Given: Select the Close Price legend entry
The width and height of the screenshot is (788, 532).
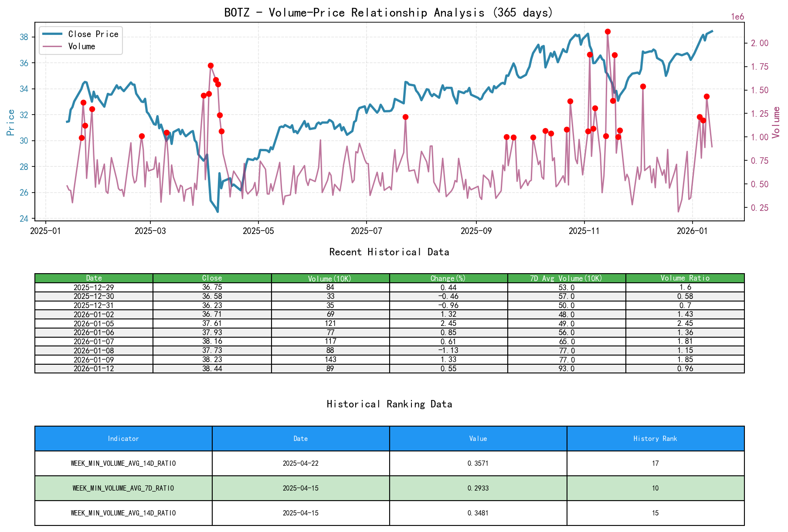Looking at the screenshot, I should [93, 34].
